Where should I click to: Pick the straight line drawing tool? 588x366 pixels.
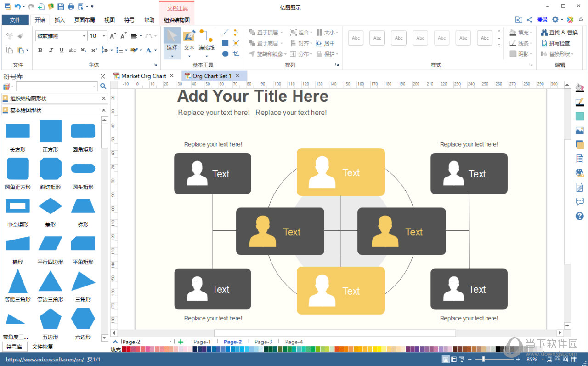click(x=225, y=33)
